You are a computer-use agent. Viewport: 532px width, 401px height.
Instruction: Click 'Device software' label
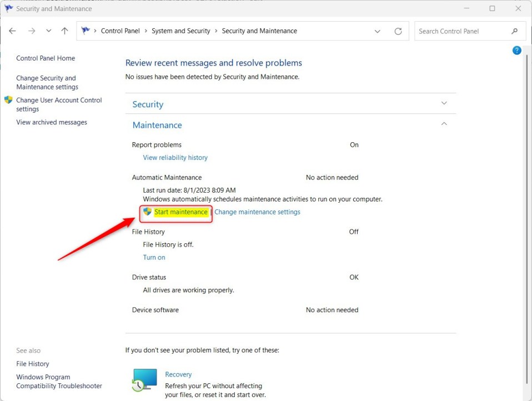[x=155, y=310]
